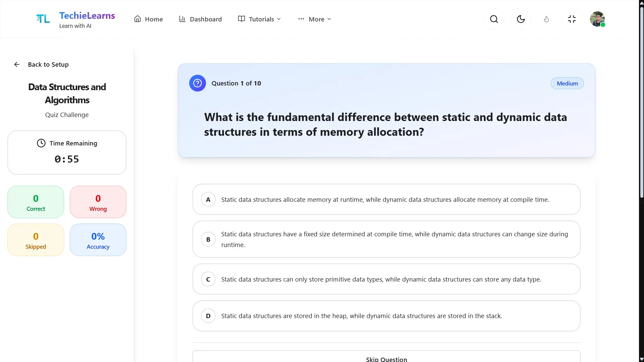Image resolution: width=644 pixels, height=362 pixels.
Task: Toggle dark mode with the moon icon
Action: (521, 19)
